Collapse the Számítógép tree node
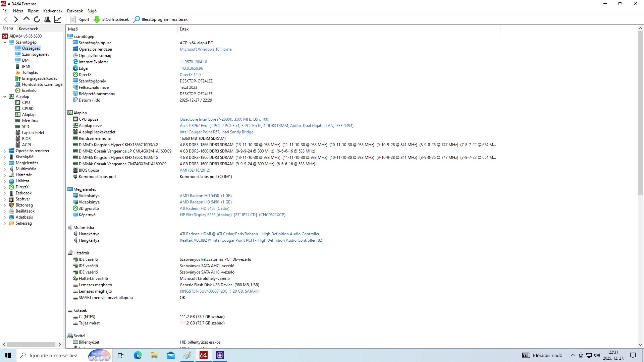 5,42
